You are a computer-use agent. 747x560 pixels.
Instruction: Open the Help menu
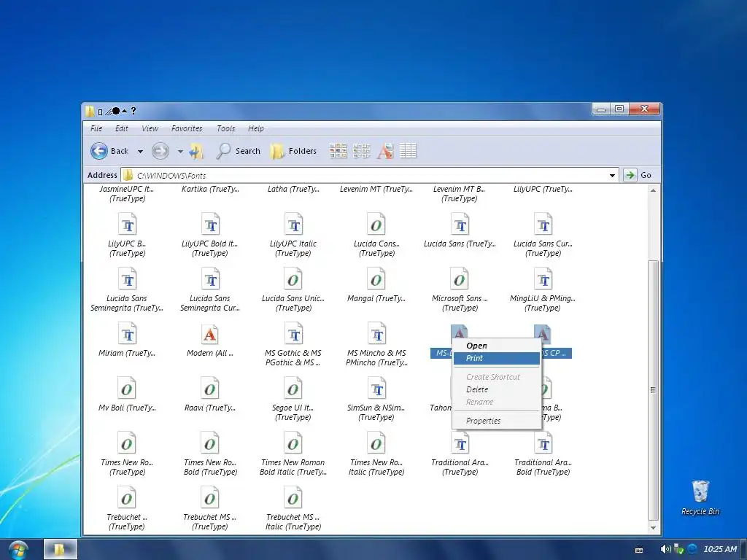256,128
